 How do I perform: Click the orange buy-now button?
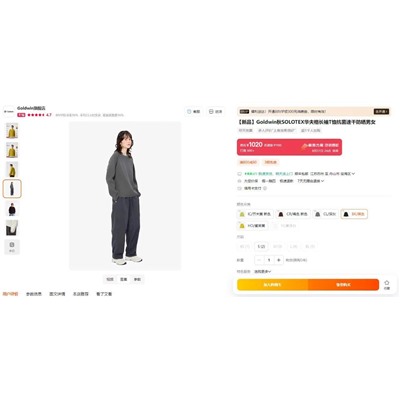pyautogui.click(x=343, y=285)
